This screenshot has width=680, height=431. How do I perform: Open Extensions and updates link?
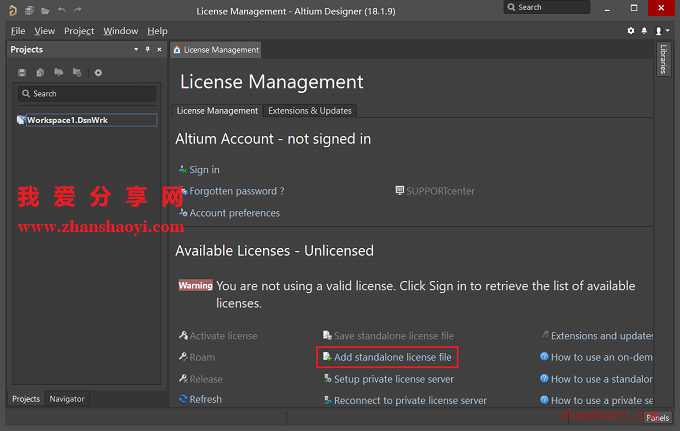point(602,336)
